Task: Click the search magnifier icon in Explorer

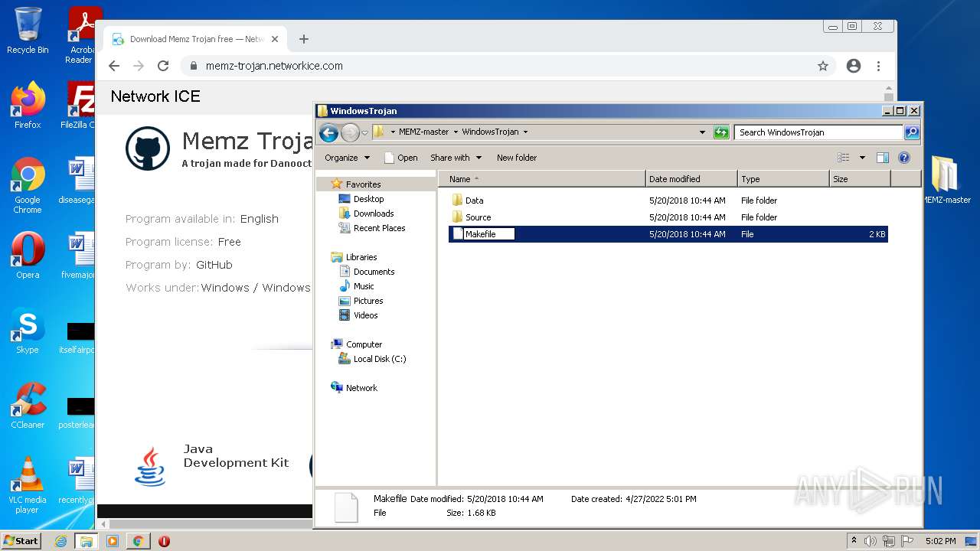Action: click(x=911, y=132)
